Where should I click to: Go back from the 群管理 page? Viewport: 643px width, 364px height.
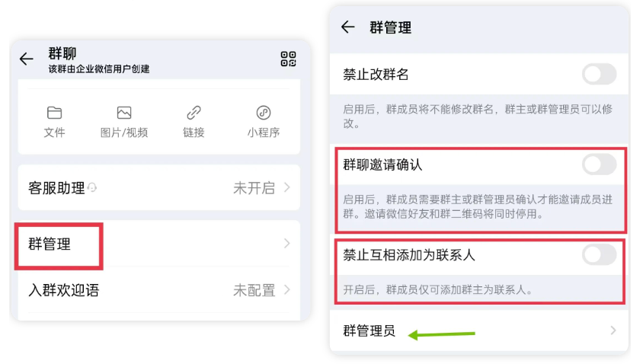click(x=348, y=27)
